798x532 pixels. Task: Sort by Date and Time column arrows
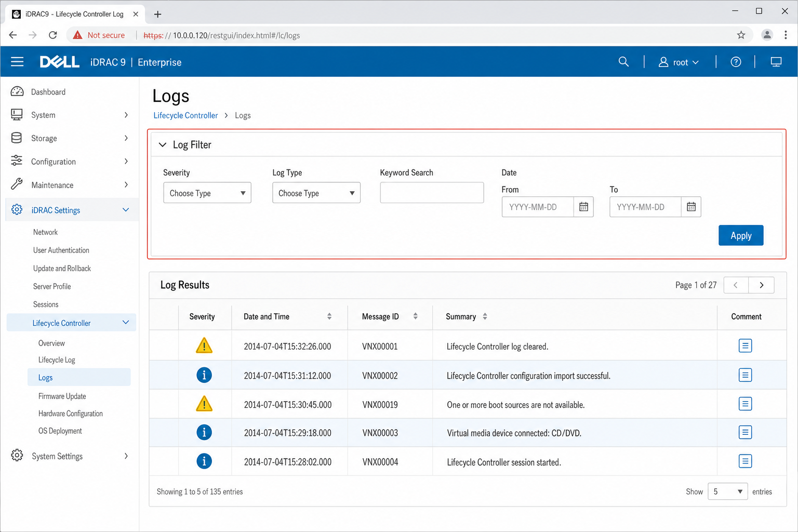(x=329, y=316)
